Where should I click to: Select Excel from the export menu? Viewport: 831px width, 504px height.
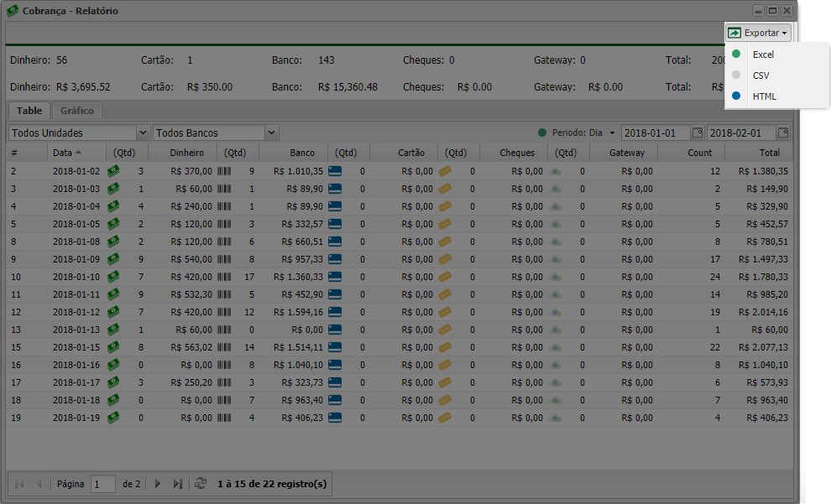click(762, 55)
